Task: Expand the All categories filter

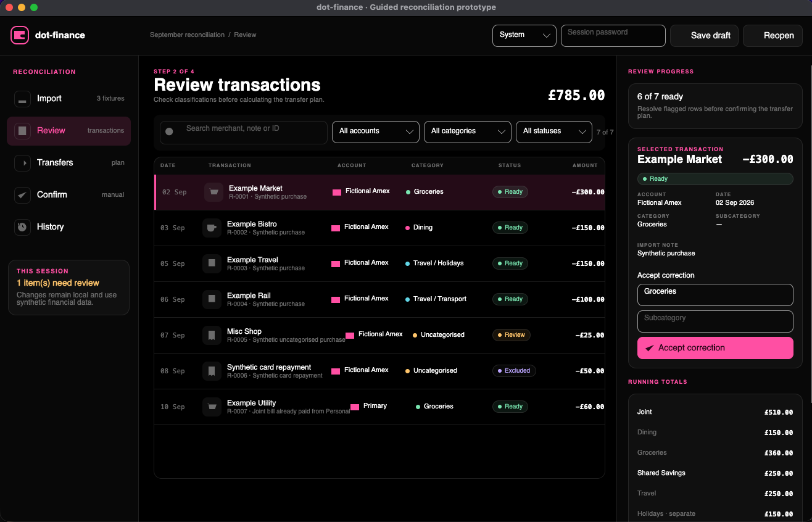Action: tap(468, 132)
